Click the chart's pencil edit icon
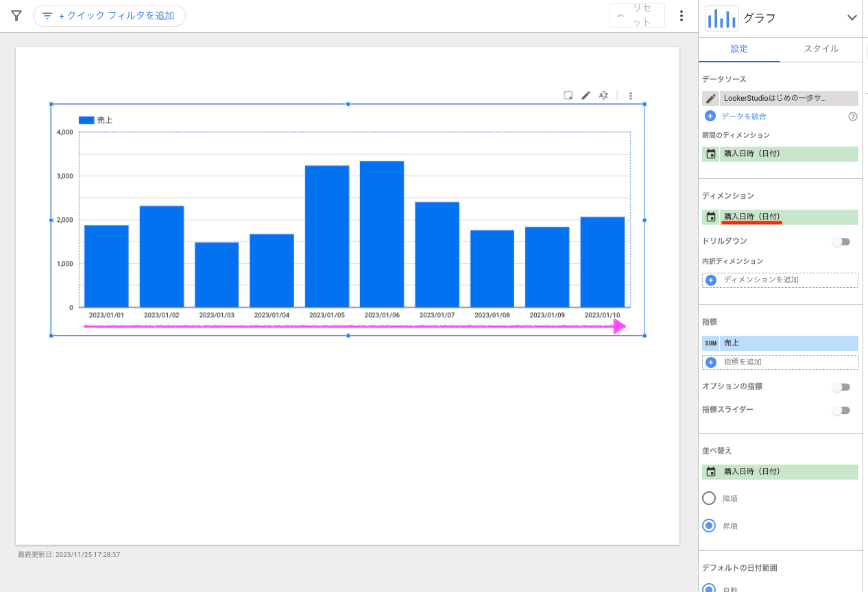Image resolution: width=868 pixels, height=592 pixels. coord(586,96)
